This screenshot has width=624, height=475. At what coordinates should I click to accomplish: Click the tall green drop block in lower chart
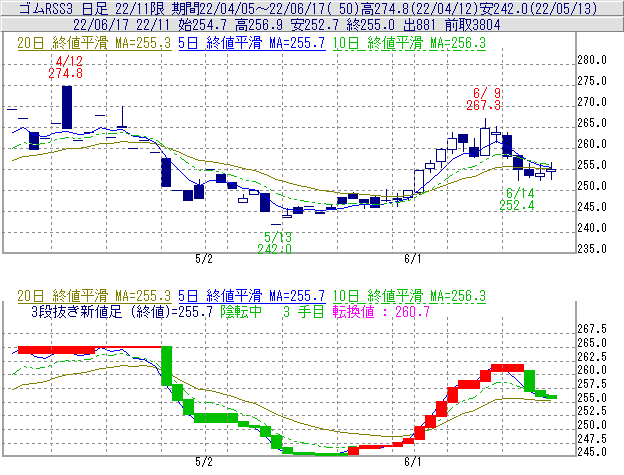pos(166,366)
